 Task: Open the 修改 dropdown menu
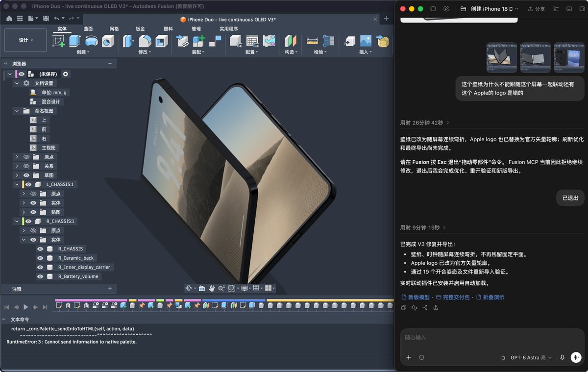click(145, 52)
